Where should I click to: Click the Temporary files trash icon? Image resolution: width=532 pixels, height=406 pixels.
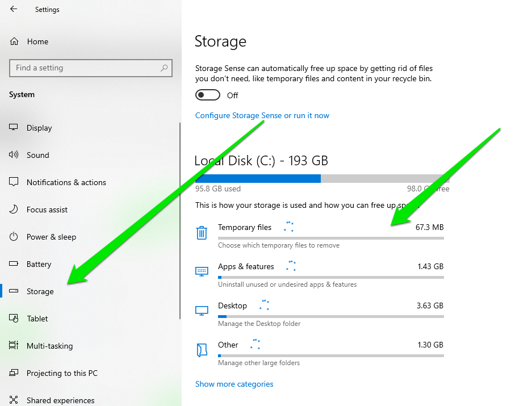(x=202, y=233)
